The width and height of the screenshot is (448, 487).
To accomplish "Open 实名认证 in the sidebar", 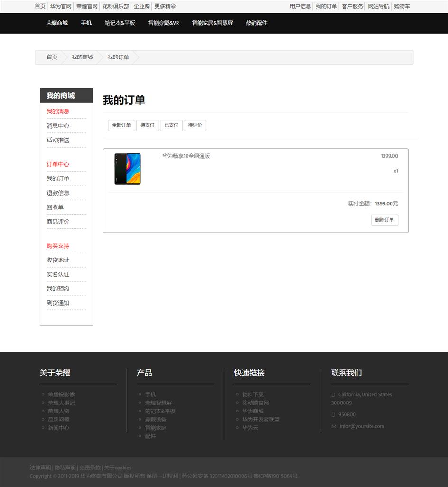I will [58, 274].
